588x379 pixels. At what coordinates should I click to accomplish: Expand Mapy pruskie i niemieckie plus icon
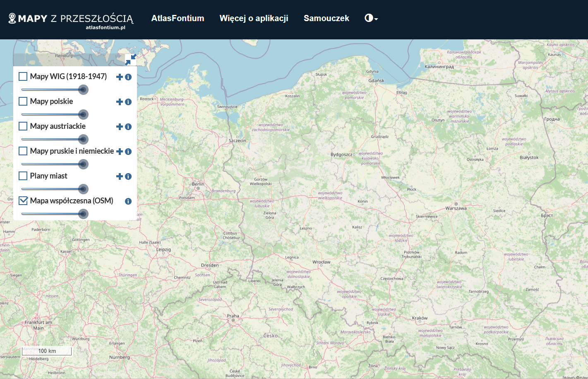pyautogui.click(x=120, y=152)
